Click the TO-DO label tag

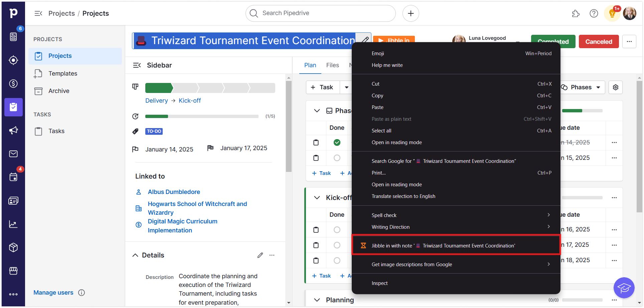click(154, 131)
